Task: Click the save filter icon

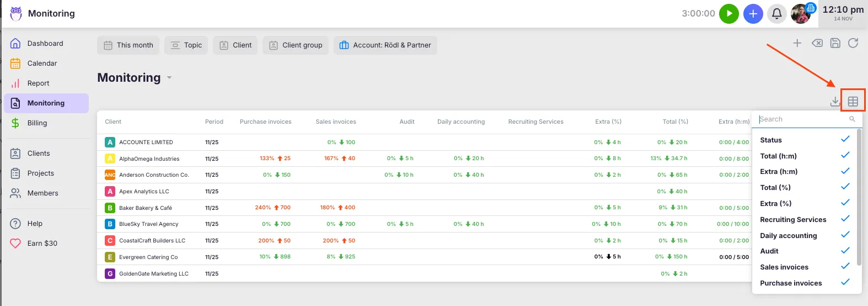Action: pos(835,43)
